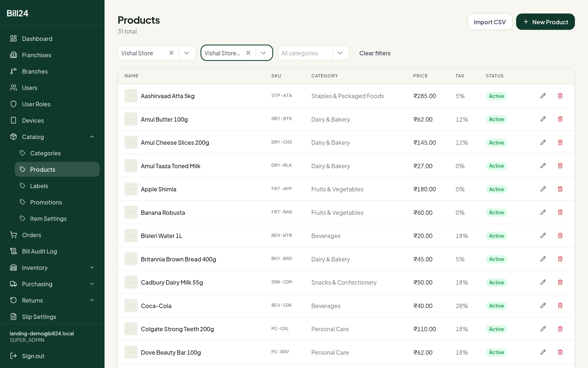The height and width of the screenshot is (368, 588).
Task: Delete Coca-Cola using trash icon
Action: (x=560, y=306)
